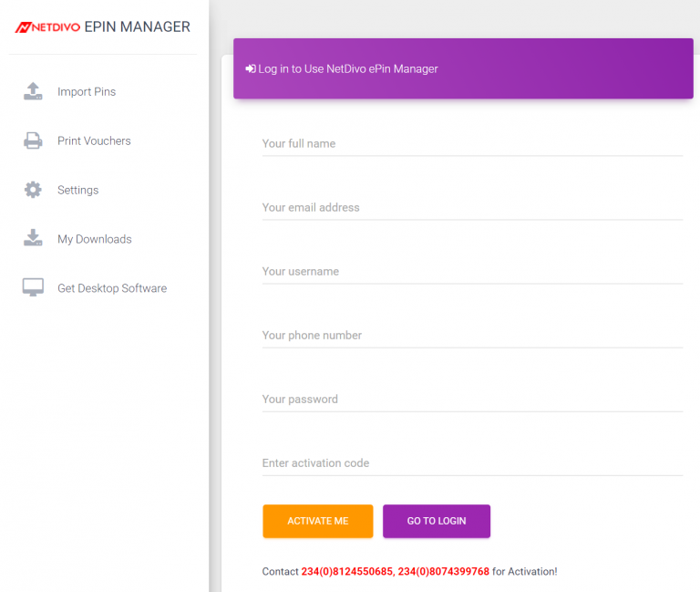700x592 pixels.
Task: Click the orange ACTIVATE ME button
Action: click(318, 521)
